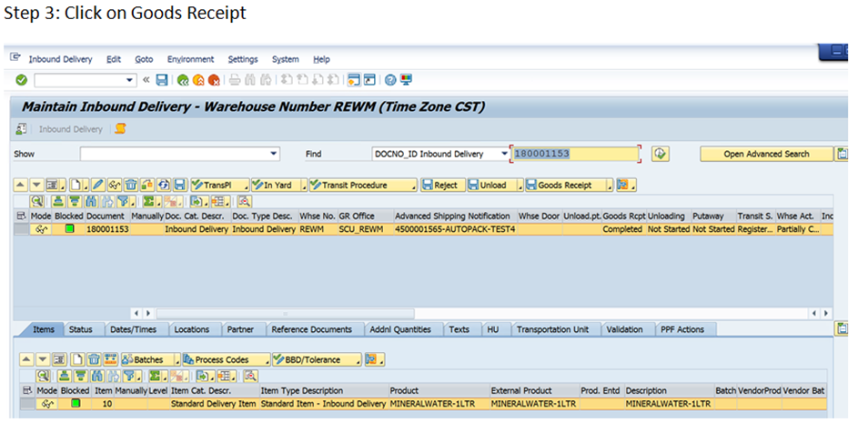Switch to the Status tab

click(81, 329)
